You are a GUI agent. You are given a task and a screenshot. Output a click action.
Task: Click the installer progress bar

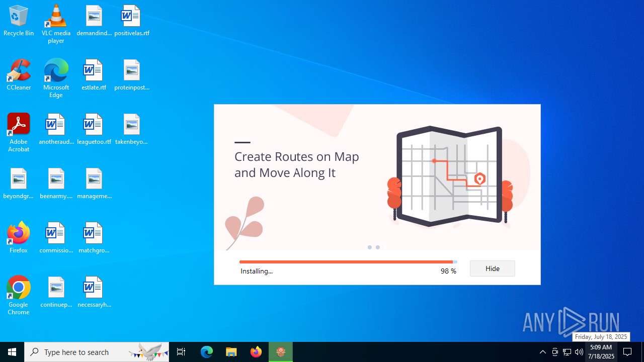pos(348,262)
